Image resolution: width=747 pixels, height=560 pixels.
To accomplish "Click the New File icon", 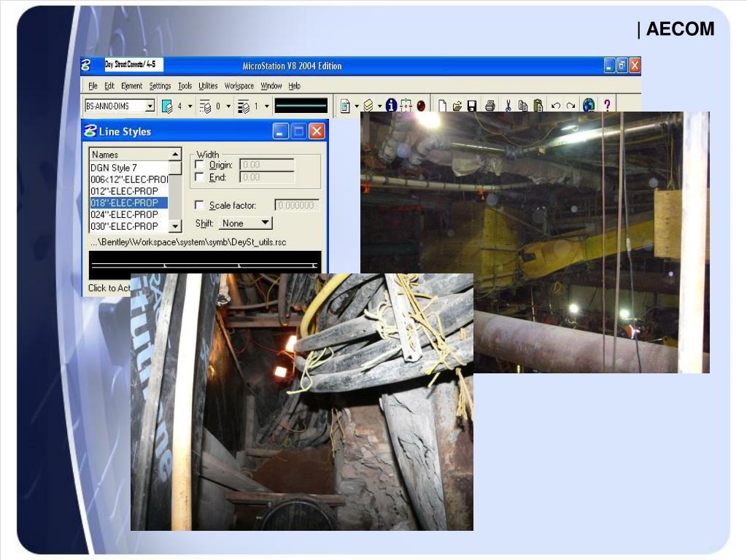I will 443,106.
